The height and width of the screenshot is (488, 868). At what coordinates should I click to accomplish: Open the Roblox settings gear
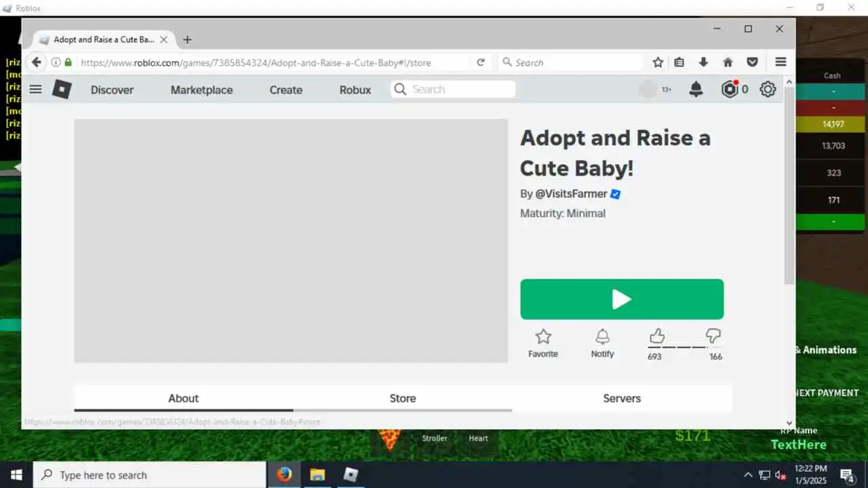(768, 89)
